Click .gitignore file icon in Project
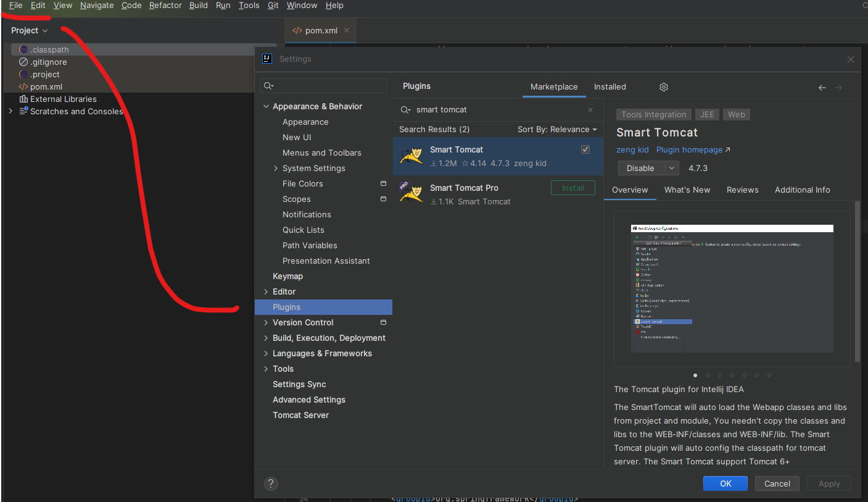The image size is (868, 502). (x=23, y=62)
